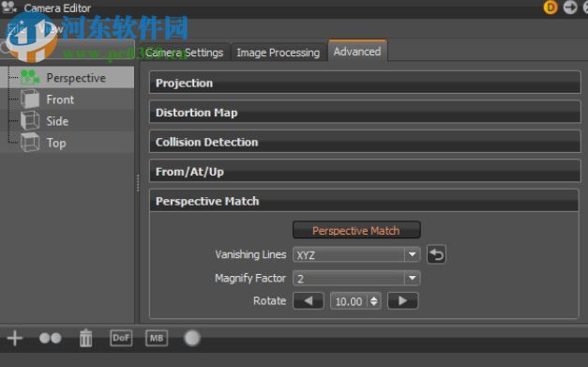The width and height of the screenshot is (588, 367).
Task: Reset vanishing lines with the undo arrow
Action: click(x=436, y=254)
